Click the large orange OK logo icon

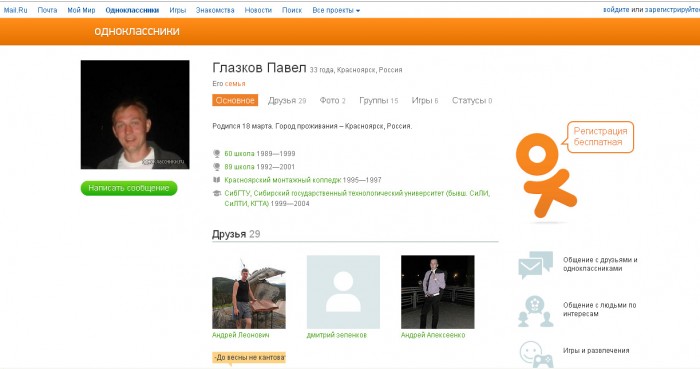[545, 176]
